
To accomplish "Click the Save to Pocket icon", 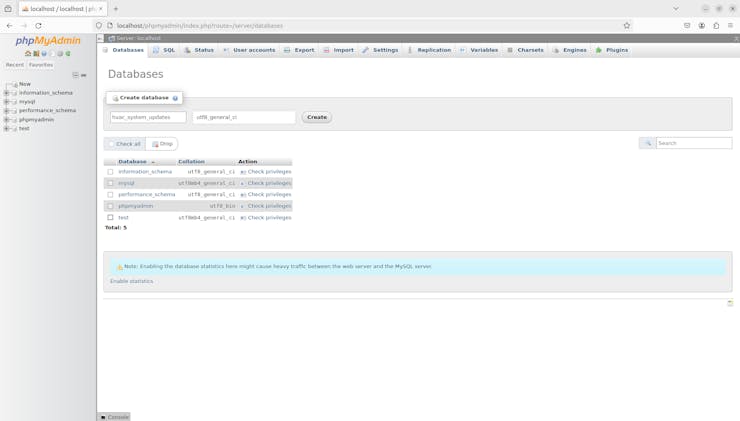I will tap(687, 25).
